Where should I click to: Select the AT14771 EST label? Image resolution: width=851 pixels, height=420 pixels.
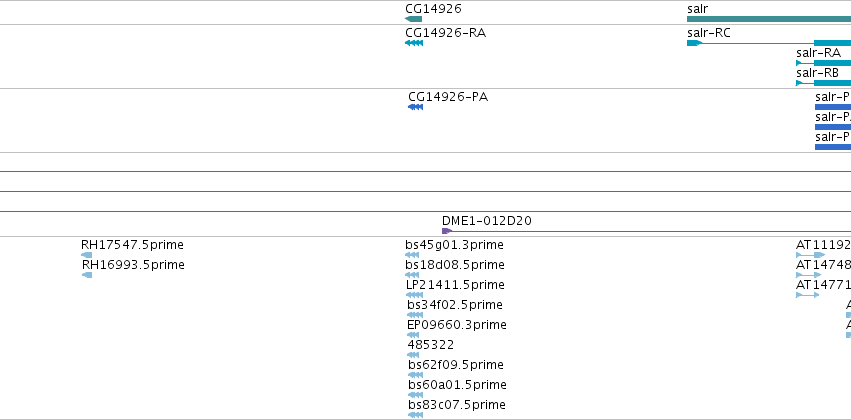point(823,285)
